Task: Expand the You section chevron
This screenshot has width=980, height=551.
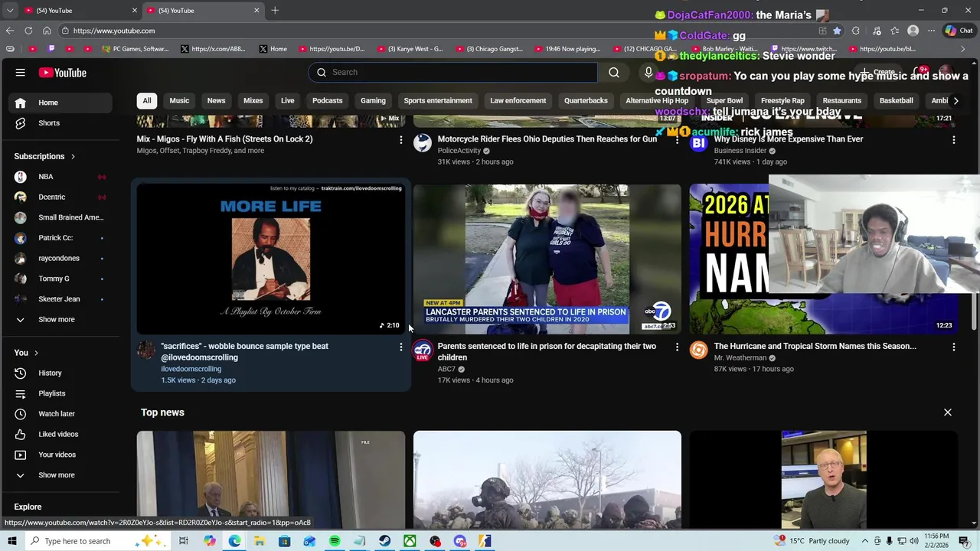Action: pos(36,353)
